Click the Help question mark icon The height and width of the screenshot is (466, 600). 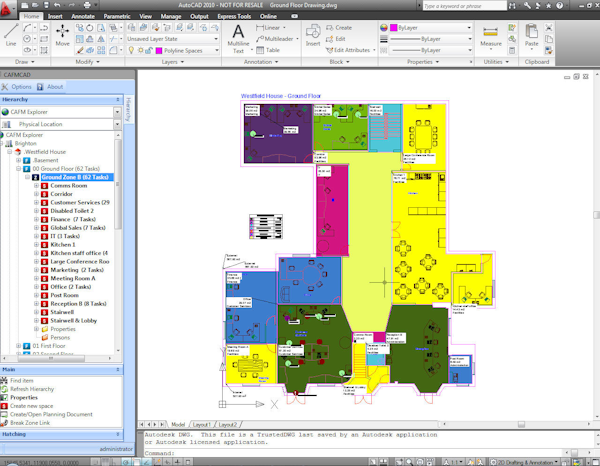559,5
